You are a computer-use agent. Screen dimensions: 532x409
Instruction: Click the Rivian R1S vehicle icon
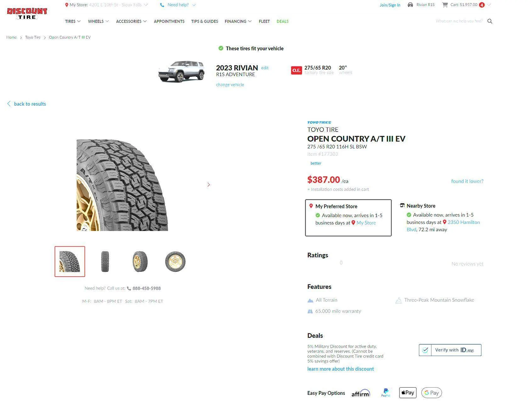click(x=410, y=5)
